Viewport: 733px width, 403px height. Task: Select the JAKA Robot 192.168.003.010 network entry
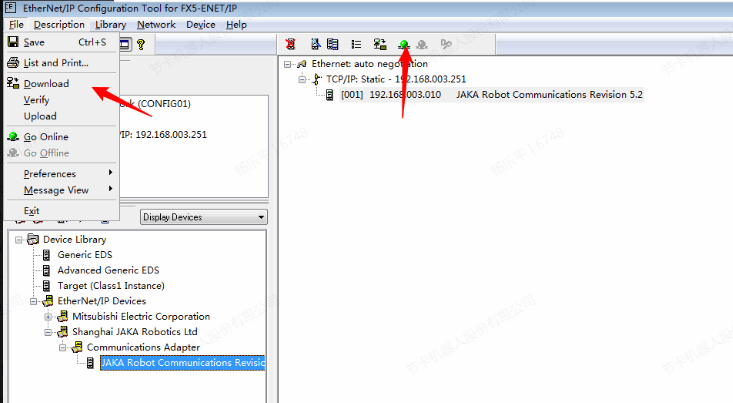coord(490,95)
